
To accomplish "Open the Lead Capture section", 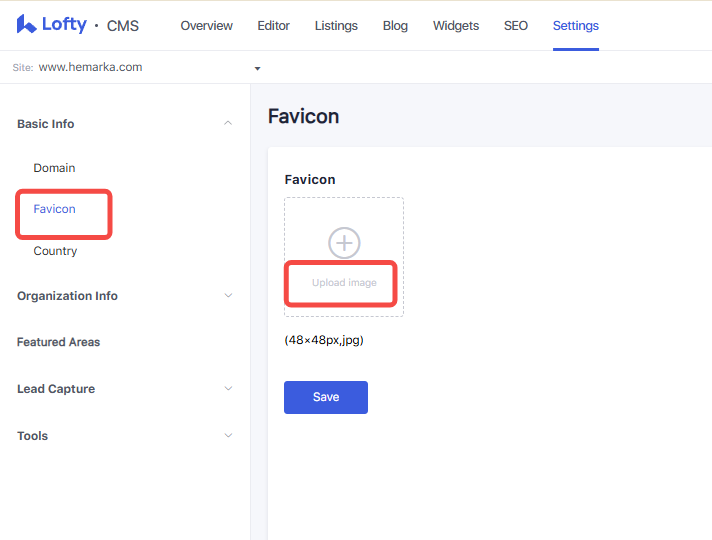I will [x=56, y=389].
